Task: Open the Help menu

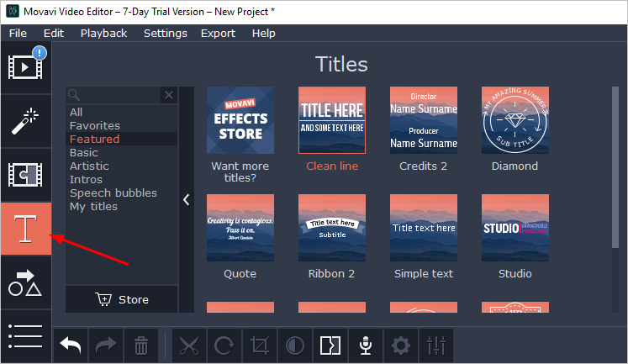Action: (x=263, y=34)
